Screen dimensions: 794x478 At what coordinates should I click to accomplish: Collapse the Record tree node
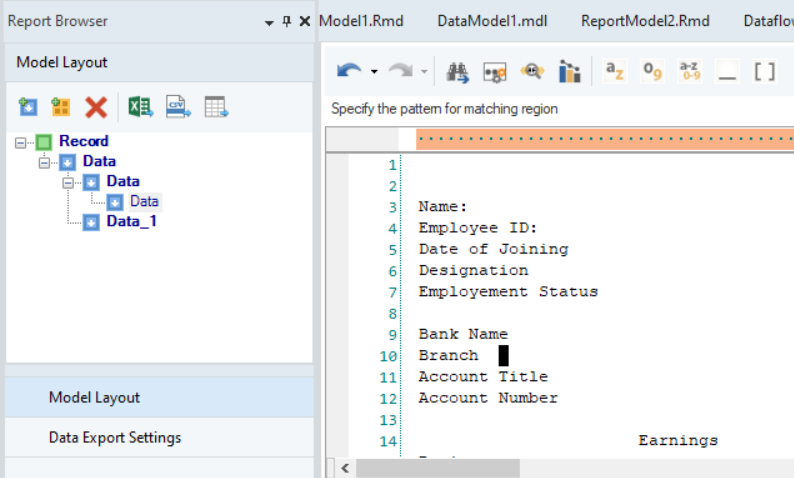point(20,142)
